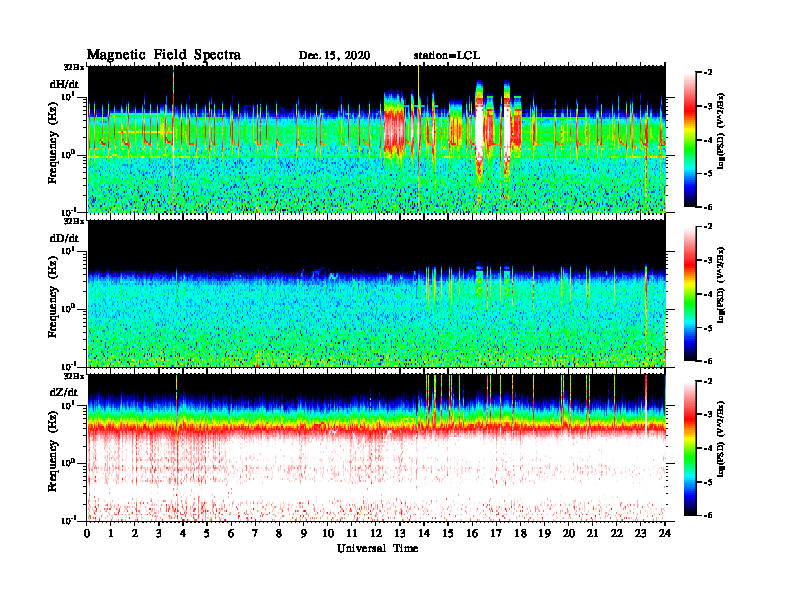
Task: Click the hour 2 tick label on the time axis
Action: pos(135,534)
